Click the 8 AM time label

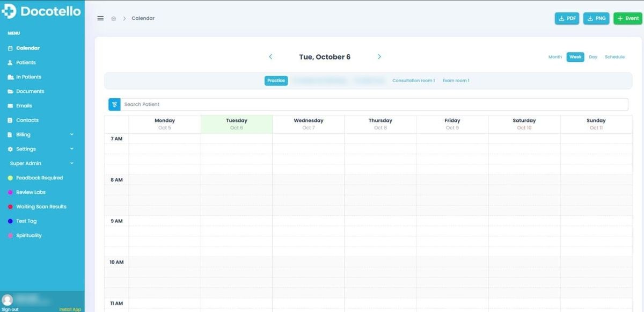pos(116,180)
